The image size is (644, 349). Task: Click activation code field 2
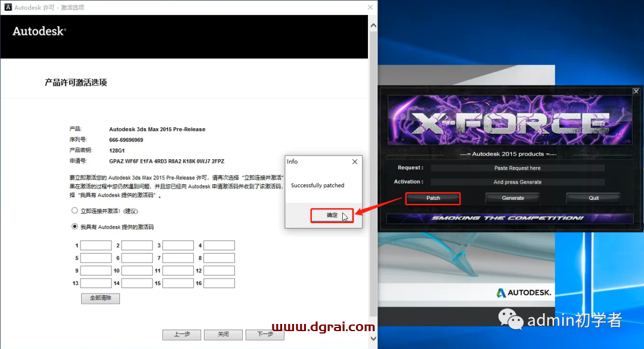pyautogui.click(x=137, y=245)
